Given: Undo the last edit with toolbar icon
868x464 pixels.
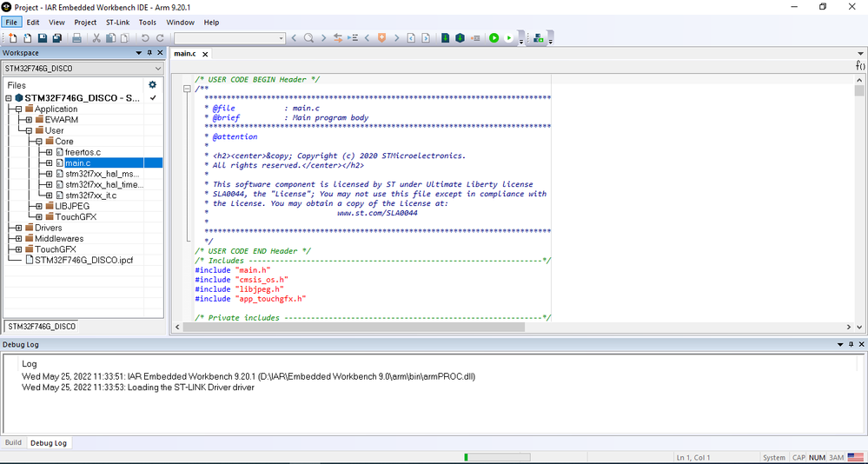Looking at the screenshot, I should point(145,37).
